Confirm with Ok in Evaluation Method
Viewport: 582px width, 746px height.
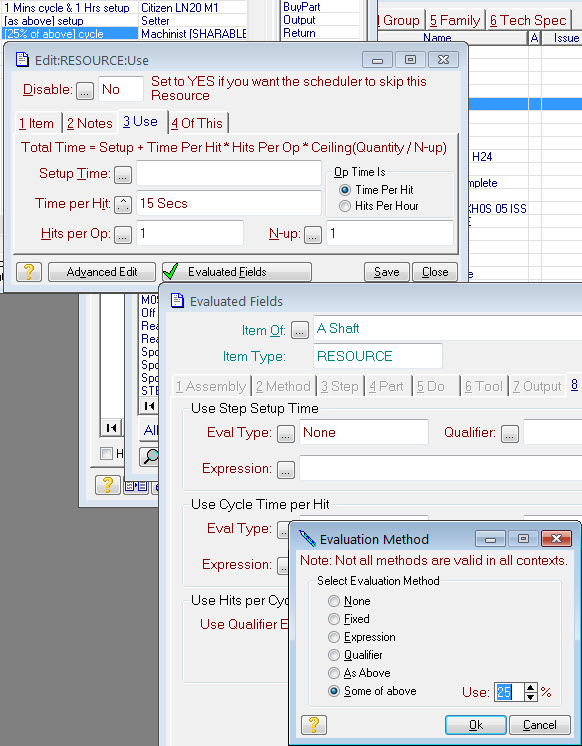point(475,725)
